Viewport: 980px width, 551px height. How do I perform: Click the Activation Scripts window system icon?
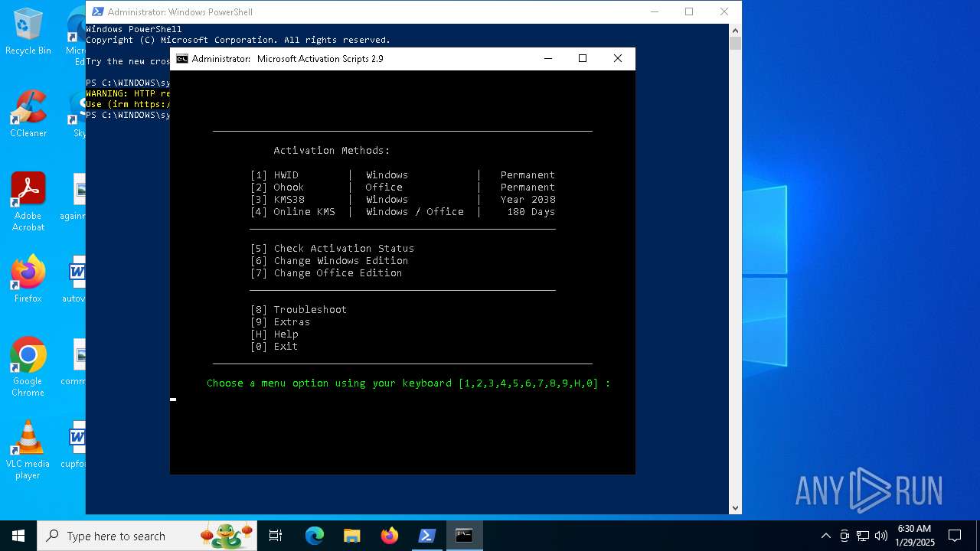pos(182,59)
